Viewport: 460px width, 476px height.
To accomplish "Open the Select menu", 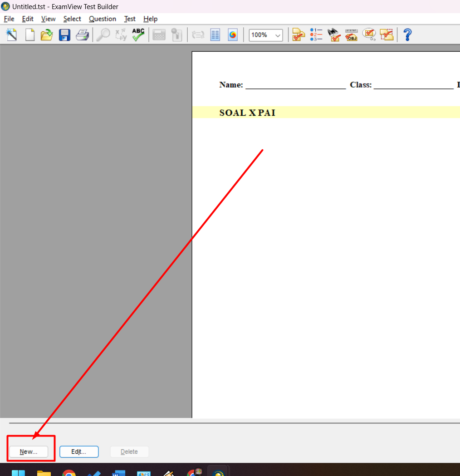I will point(72,19).
